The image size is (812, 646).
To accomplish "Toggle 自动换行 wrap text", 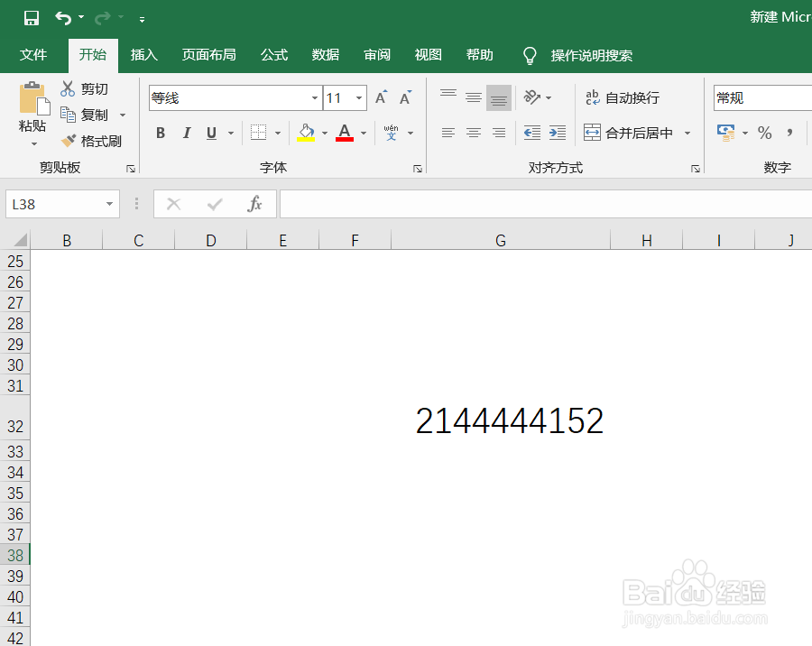I will [622, 97].
